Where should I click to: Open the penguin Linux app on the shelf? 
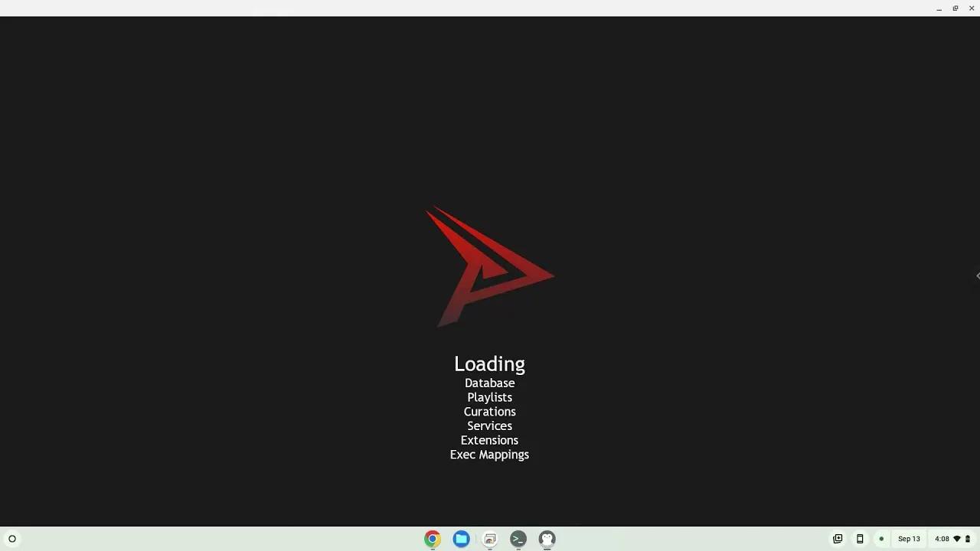(547, 539)
